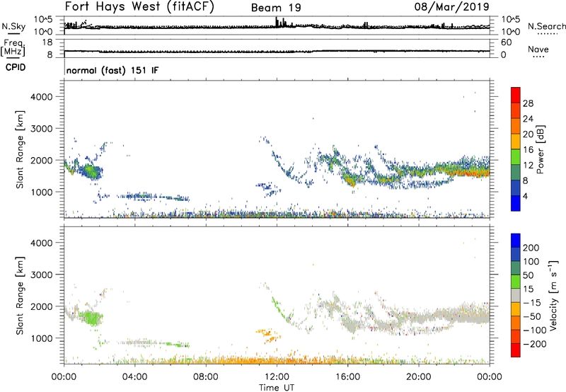The image size is (566, 392).
Task: Click the '3000' tick of the velocity panel
Action: point(42,275)
